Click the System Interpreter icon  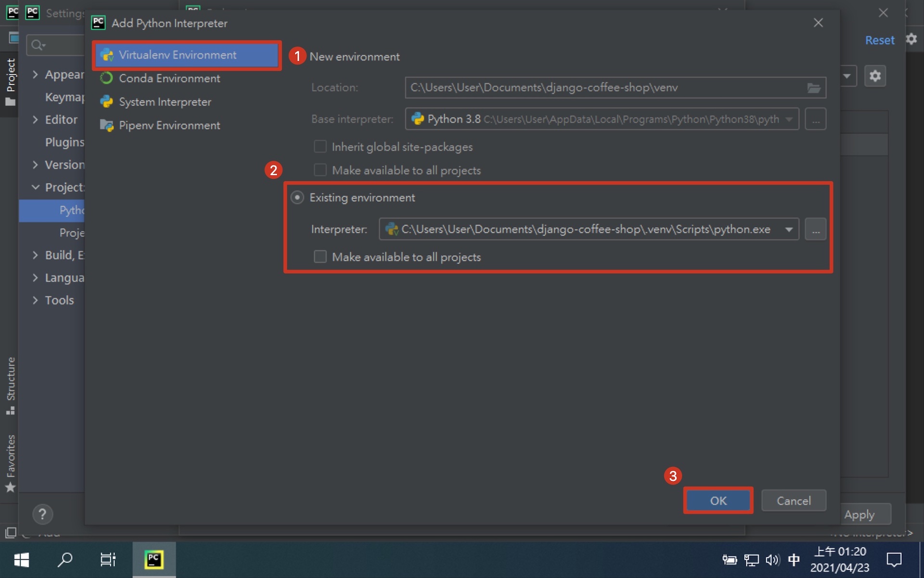pos(106,101)
